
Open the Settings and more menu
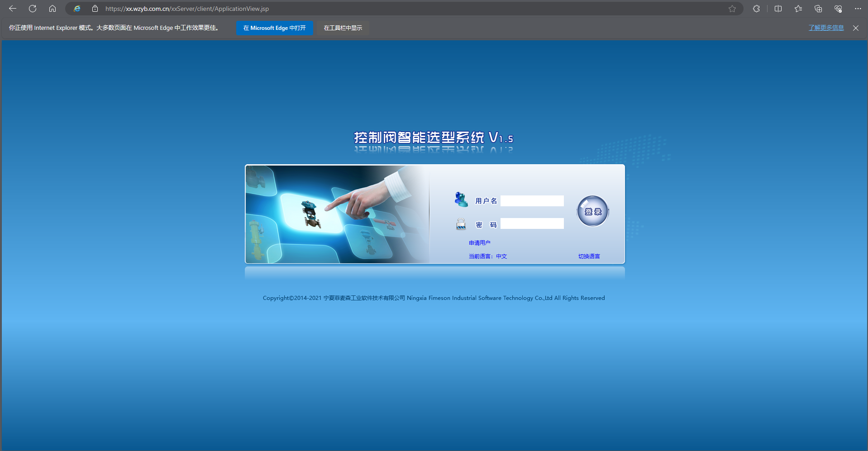coord(858,9)
